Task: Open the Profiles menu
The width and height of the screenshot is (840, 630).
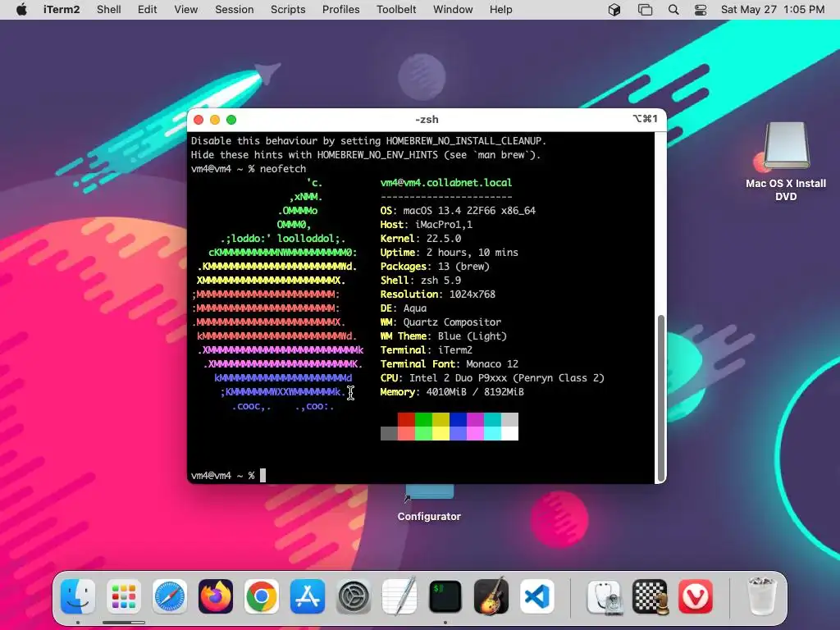Action: (x=340, y=10)
